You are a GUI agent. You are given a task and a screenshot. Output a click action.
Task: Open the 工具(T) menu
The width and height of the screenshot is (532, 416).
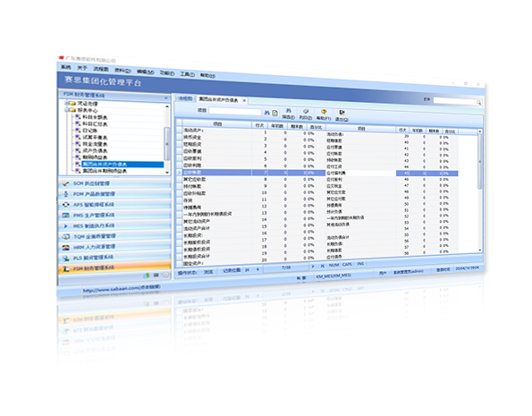[187, 74]
